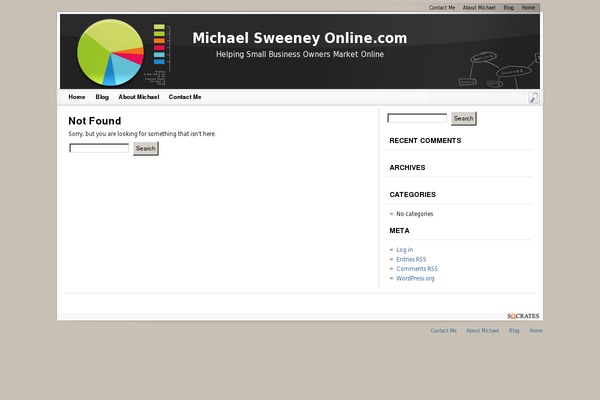Screen dimensions: 600x400
Task: Open the Entries RSS link
Action: [411, 259]
